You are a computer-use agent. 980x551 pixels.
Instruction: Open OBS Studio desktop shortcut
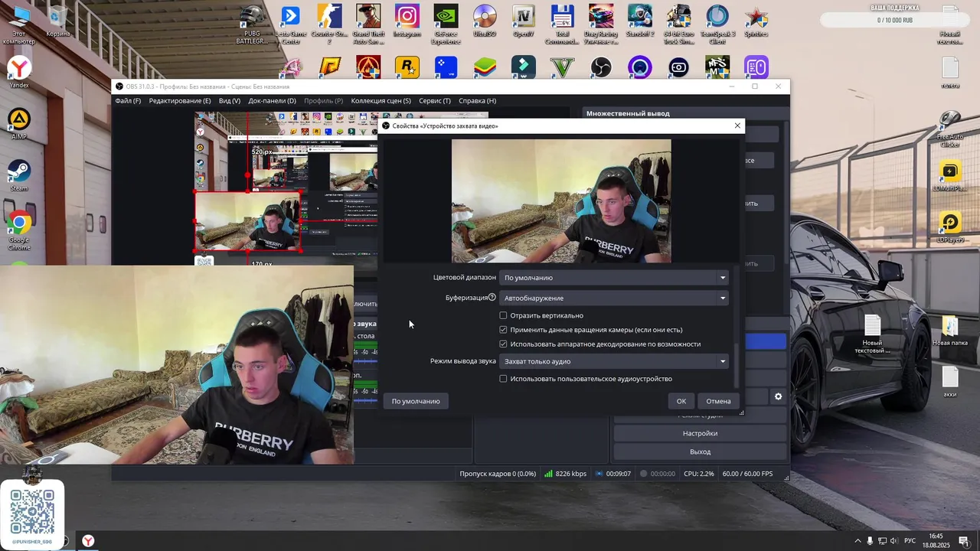[x=601, y=67]
